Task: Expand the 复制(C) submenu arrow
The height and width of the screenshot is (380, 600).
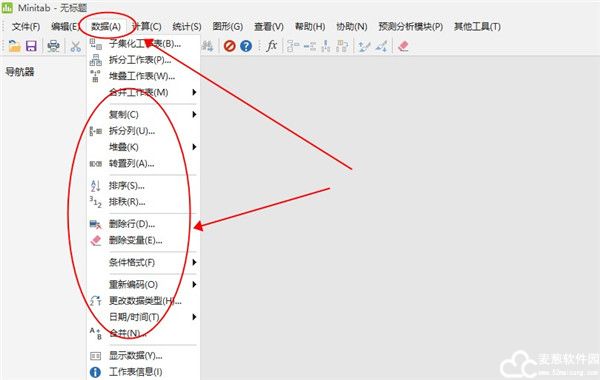Action: click(x=194, y=114)
